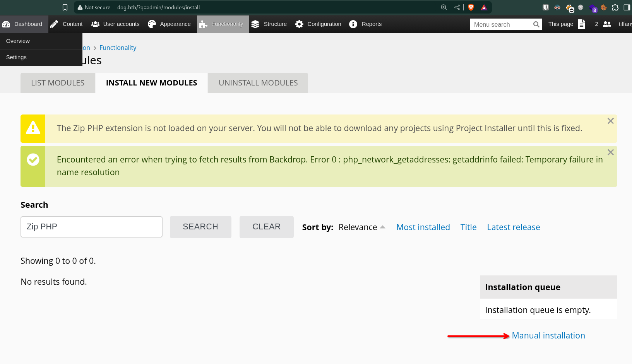This screenshot has width=632, height=364.
Task: Click the Structure layers icon
Action: click(x=255, y=24)
